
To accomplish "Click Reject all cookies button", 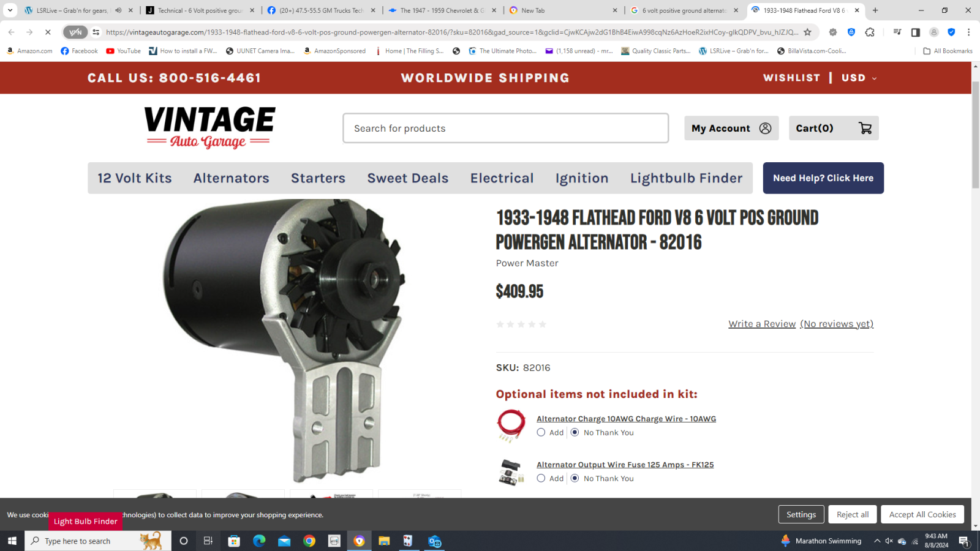I will pos(853,514).
